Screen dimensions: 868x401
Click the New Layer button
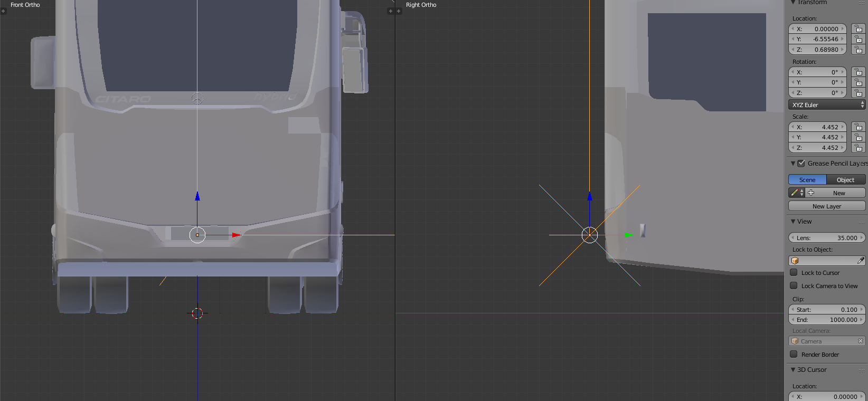tap(827, 206)
